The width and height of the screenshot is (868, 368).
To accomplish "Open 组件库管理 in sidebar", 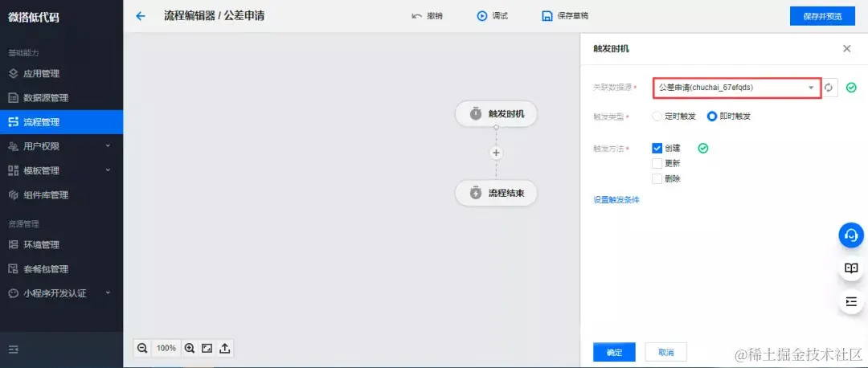I will click(x=61, y=194).
